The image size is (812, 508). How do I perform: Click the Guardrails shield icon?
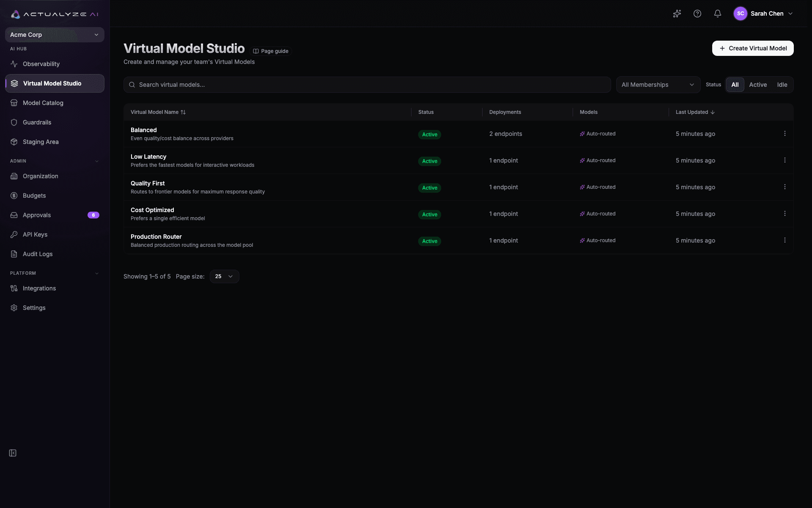pyautogui.click(x=14, y=122)
